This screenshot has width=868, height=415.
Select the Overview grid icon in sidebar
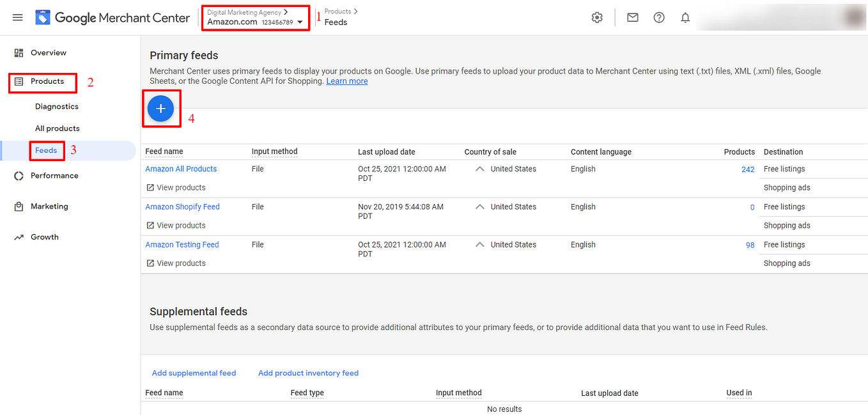click(19, 52)
